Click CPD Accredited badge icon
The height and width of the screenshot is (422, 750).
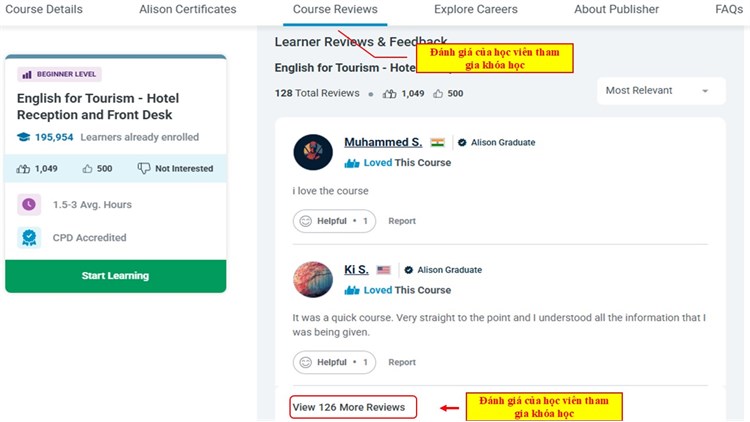pyautogui.click(x=29, y=238)
